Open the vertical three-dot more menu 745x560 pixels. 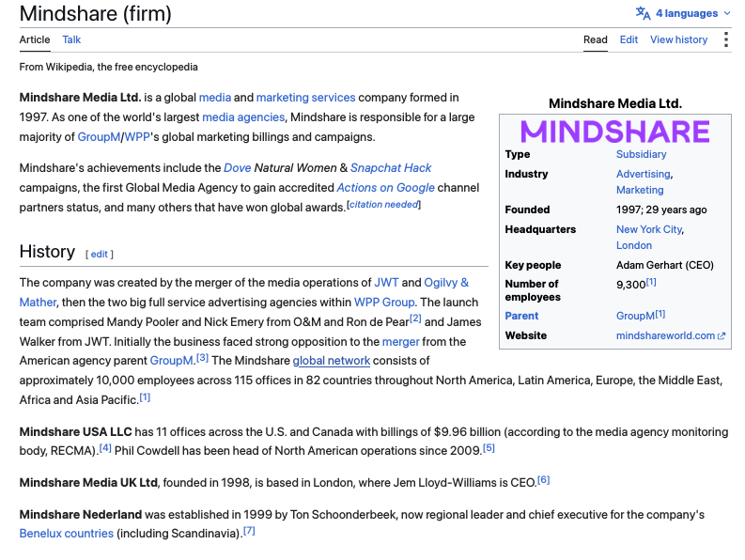pos(725,39)
